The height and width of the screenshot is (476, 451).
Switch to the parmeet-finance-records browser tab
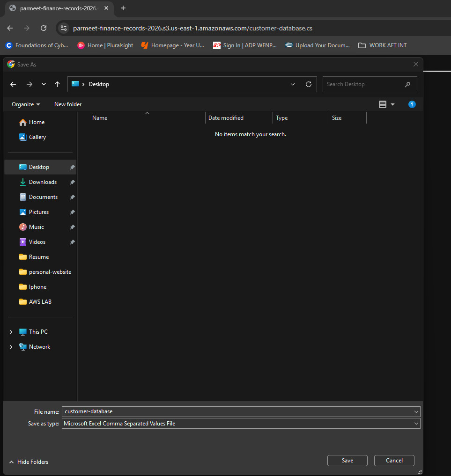point(56,8)
